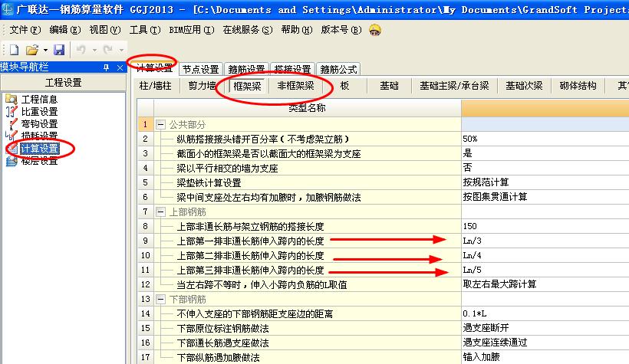Click the 工程信息 icon in navigation tree
629x364 pixels.
point(12,99)
